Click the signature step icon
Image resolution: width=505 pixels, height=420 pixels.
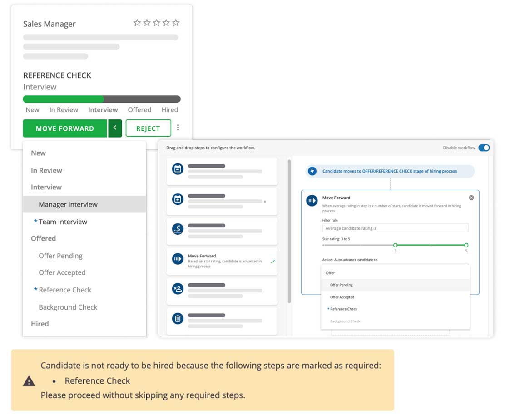pos(178,229)
